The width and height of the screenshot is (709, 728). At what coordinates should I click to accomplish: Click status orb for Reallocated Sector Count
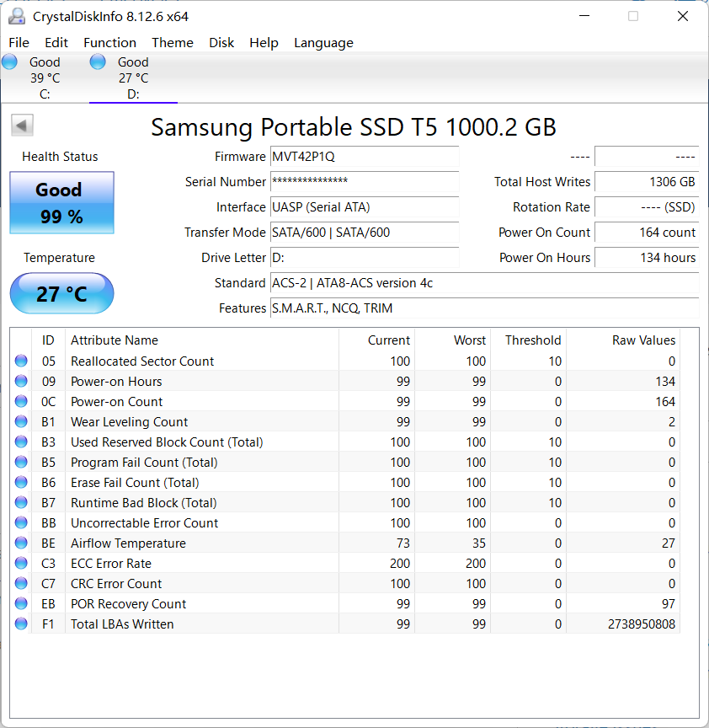point(21,361)
